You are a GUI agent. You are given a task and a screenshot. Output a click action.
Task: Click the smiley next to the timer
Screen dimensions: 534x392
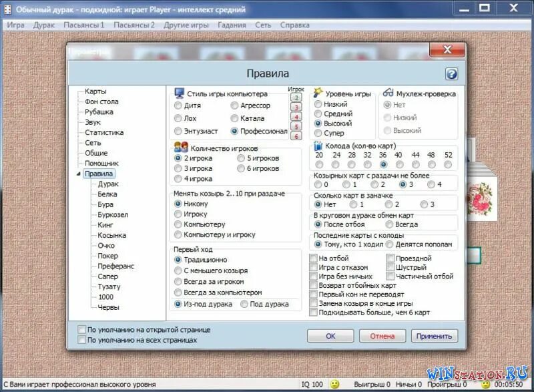point(486,385)
